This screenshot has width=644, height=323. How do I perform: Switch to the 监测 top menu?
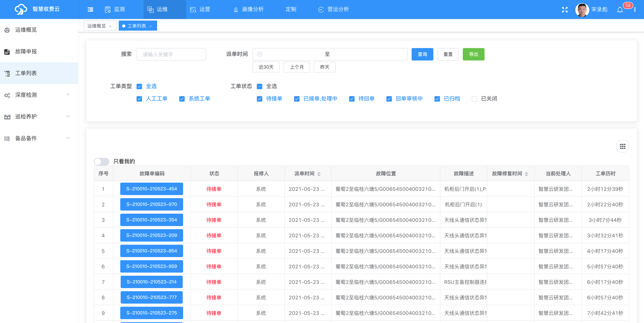click(x=115, y=9)
